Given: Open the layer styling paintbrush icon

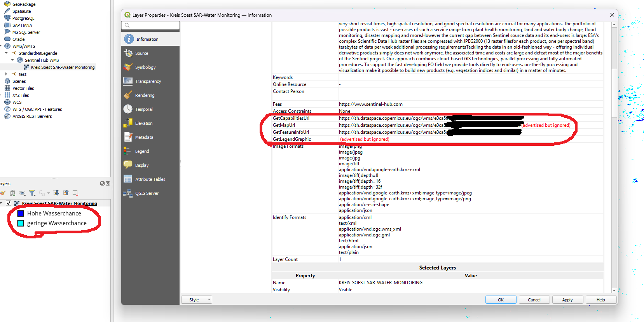Looking at the screenshot, I should 3,193.
